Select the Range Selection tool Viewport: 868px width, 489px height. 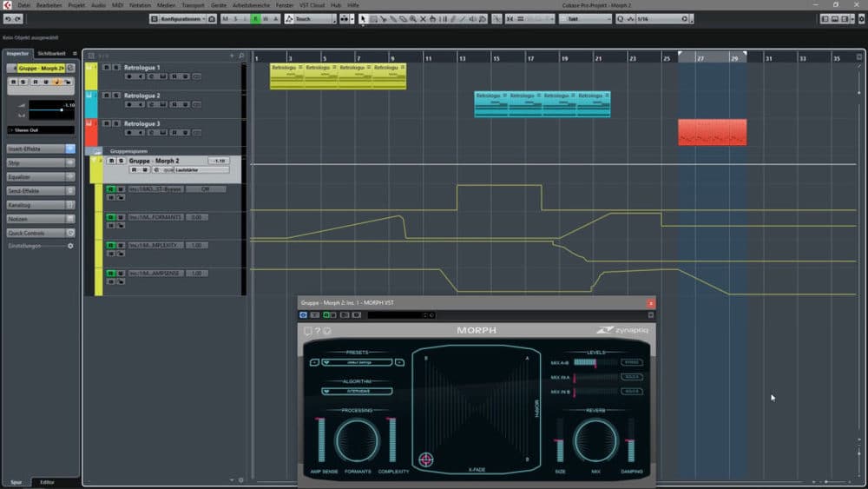coord(373,19)
